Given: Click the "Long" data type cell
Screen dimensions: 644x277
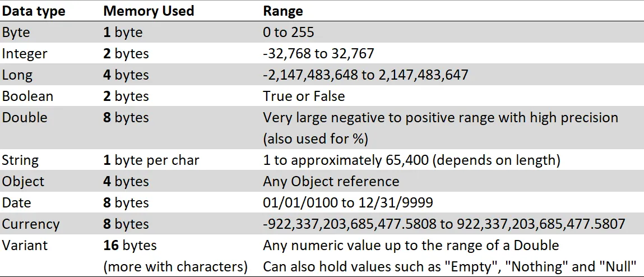Looking at the screenshot, I should pos(17,75).
